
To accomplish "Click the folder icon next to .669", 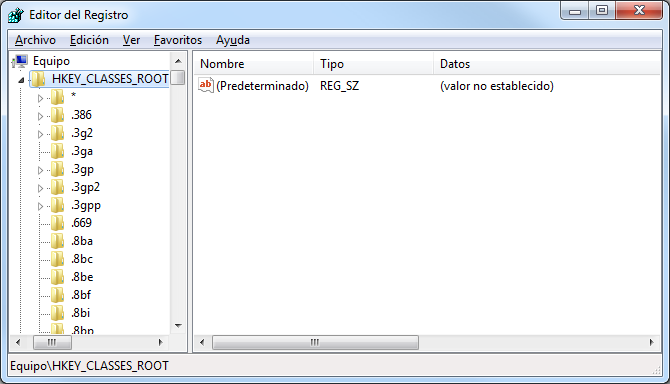I will click(x=57, y=223).
